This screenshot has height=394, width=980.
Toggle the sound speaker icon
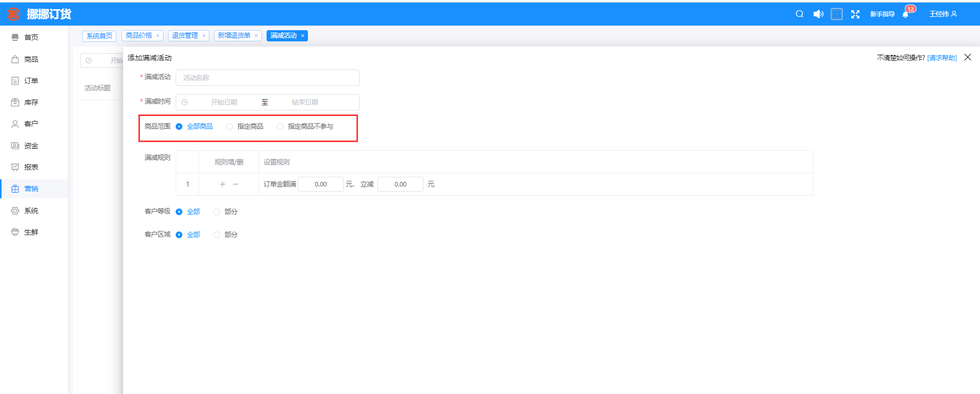[818, 14]
